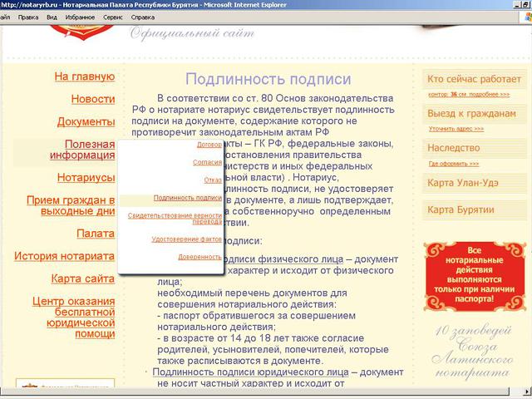Choose Договор in the popup submenu
This screenshot has height=399, width=532.
click(209, 145)
